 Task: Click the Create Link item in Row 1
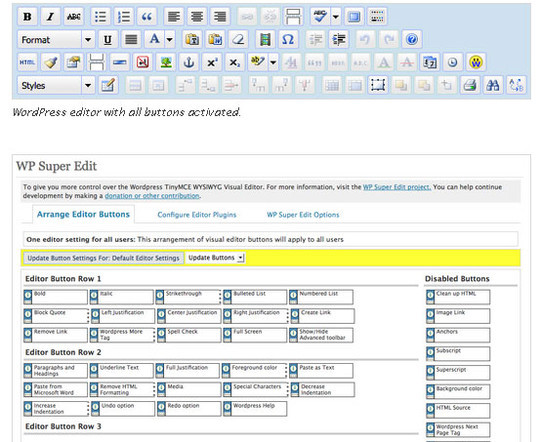click(x=322, y=316)
